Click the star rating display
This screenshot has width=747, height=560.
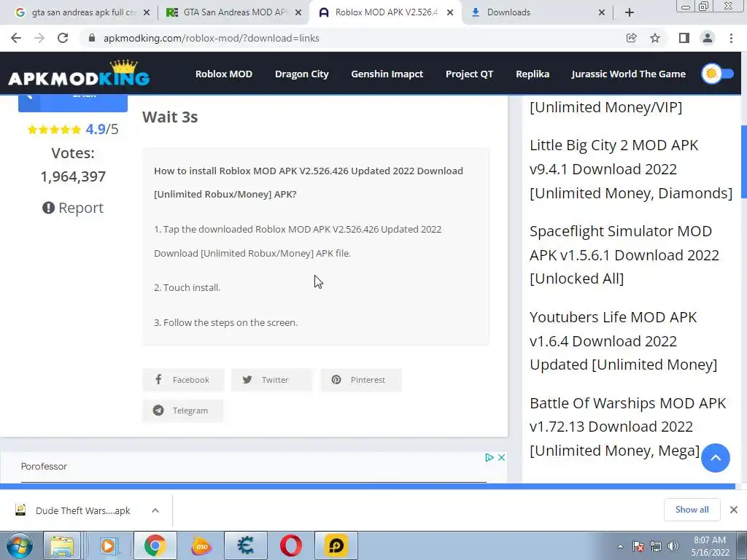[x=54, y=130]
